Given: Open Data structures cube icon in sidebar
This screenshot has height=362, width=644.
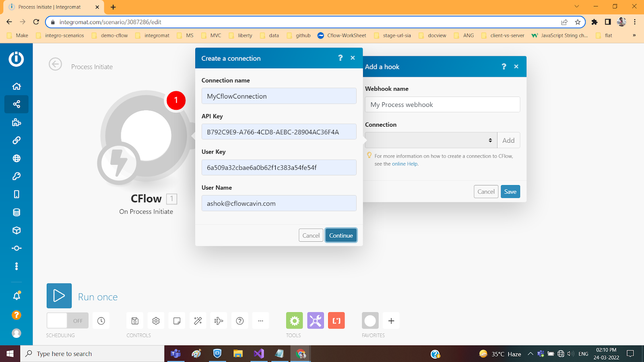Looking at the screenshot, I should coord(17,230).
